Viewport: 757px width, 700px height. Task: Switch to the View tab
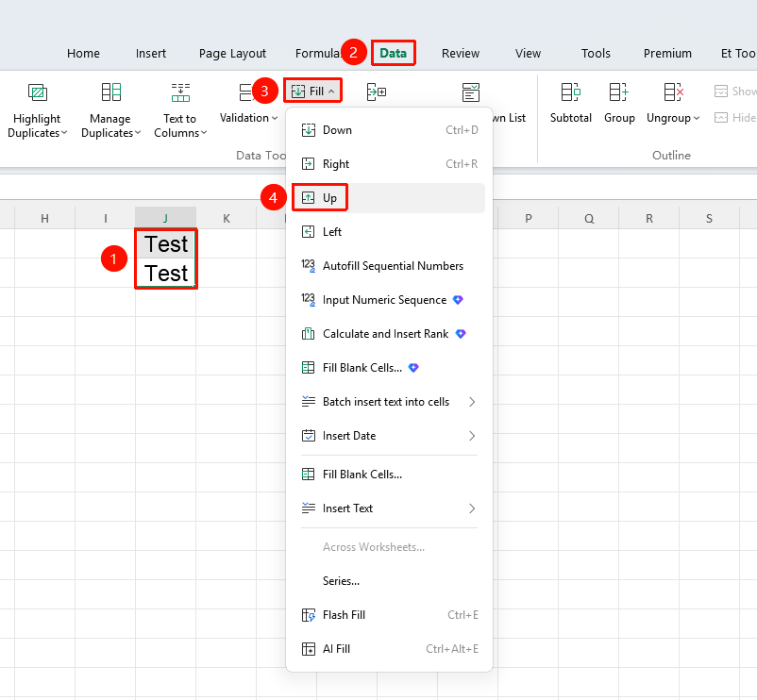[x=528, y=54]
